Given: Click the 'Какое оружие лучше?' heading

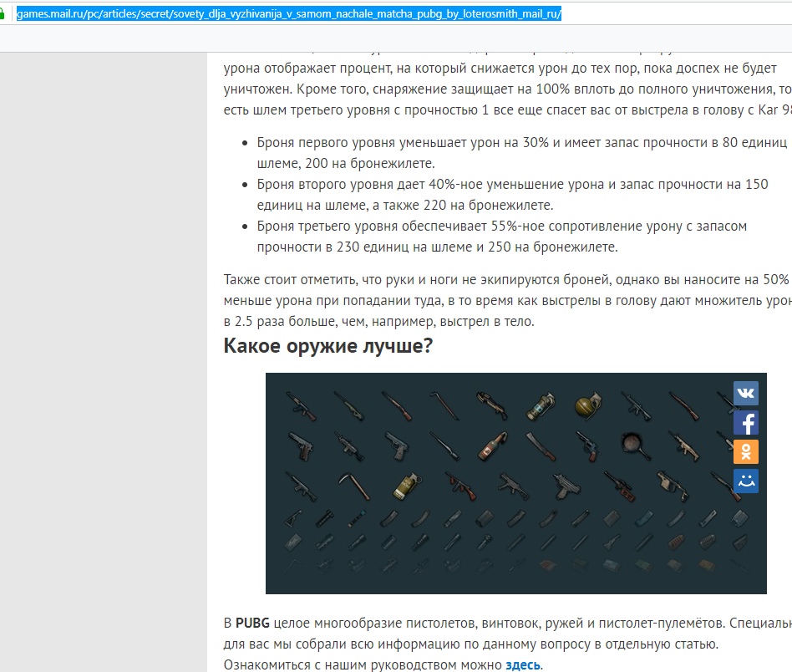Looking at the screenshot, I should click(327, 345).
